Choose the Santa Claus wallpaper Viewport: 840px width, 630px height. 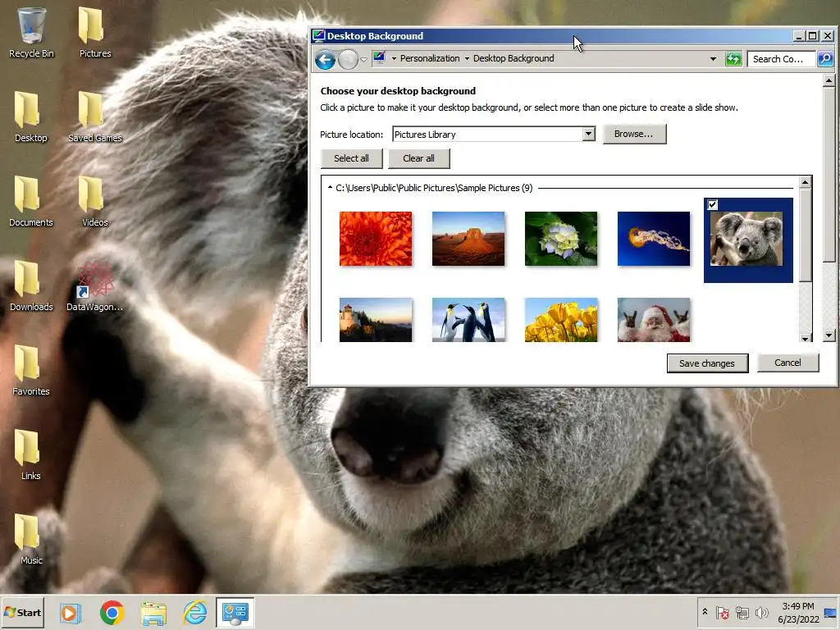[x=654, y=320]
